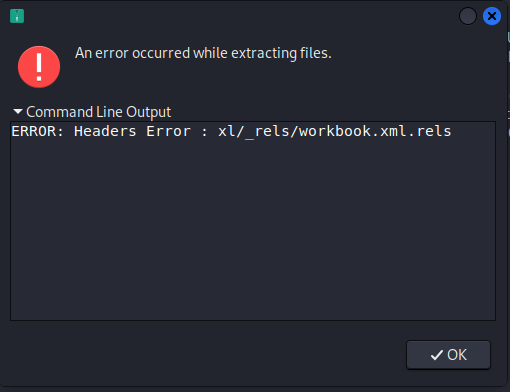Click the word "Headers" in the output line
This screenshot has height=392, width=510.
(105, 131)
